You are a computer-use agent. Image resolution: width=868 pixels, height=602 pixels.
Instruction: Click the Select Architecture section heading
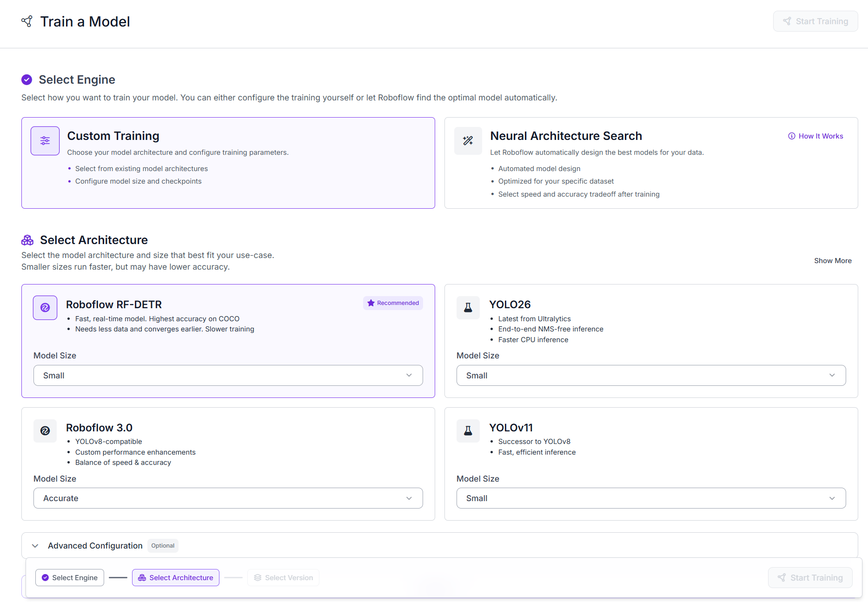point(94,240)
